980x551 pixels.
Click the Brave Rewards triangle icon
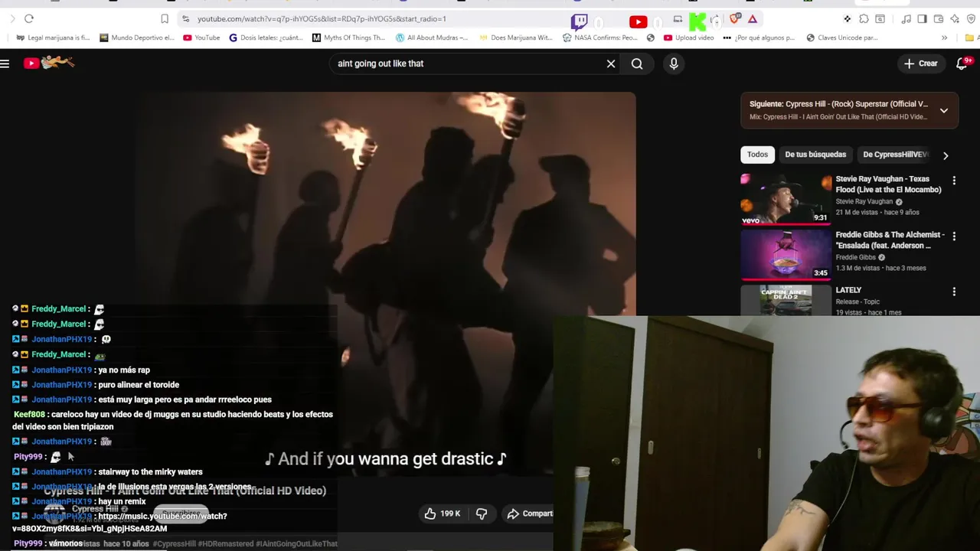(x=753, y=18)
